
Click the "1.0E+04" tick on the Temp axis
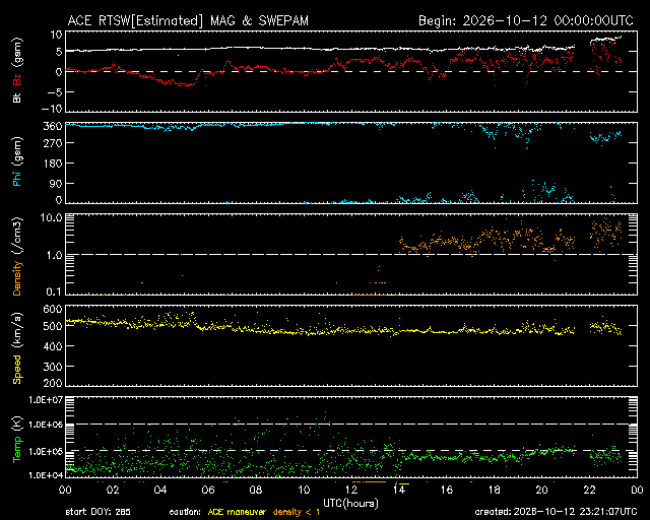[x=46, y=475]
